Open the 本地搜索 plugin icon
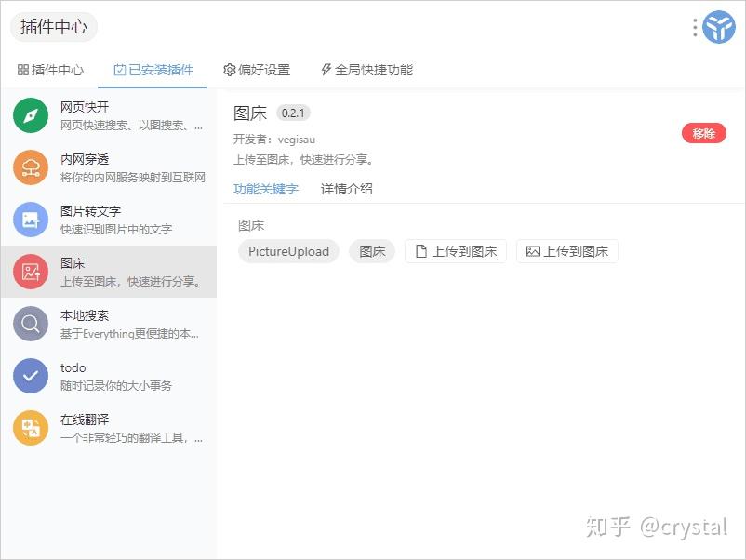Image resolution: width=746 pixels, height=560 pixels. [31, 324]
